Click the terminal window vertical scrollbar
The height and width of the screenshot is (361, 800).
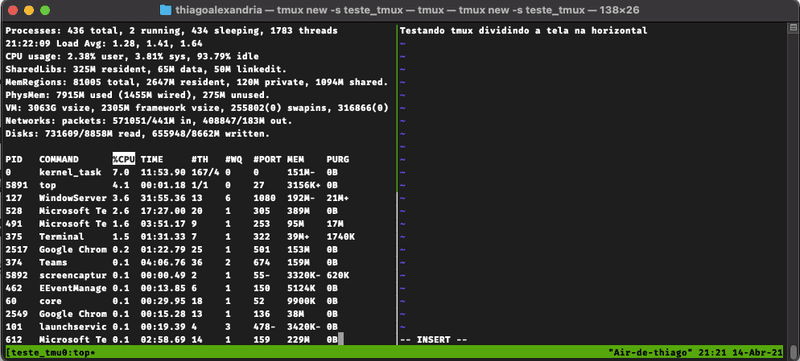793,191
